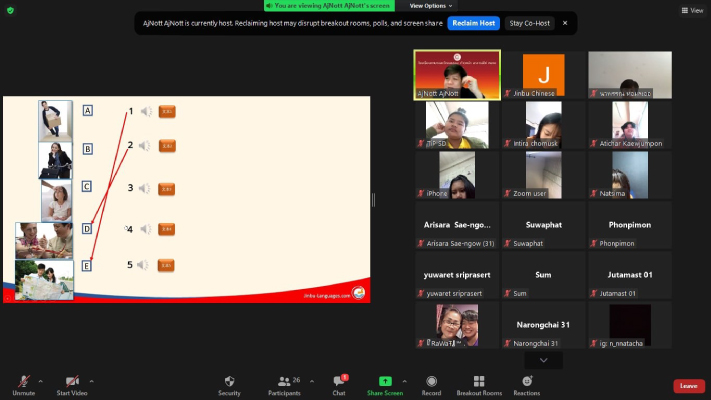
Task: Open the View layout menu
Action: coord(692,10)
